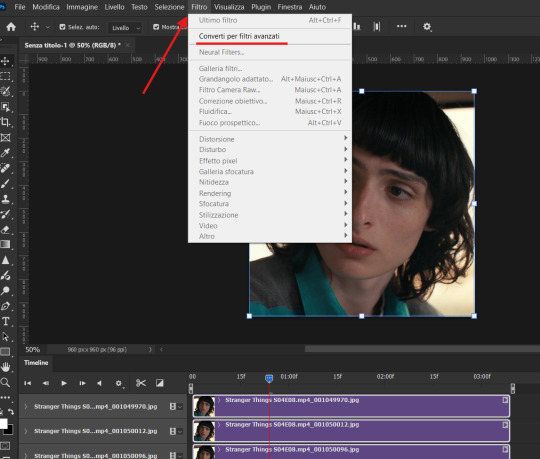This screenshot has height=459, width=540.
Task: Go to first frame in Timeline
Action: point(28,383)
